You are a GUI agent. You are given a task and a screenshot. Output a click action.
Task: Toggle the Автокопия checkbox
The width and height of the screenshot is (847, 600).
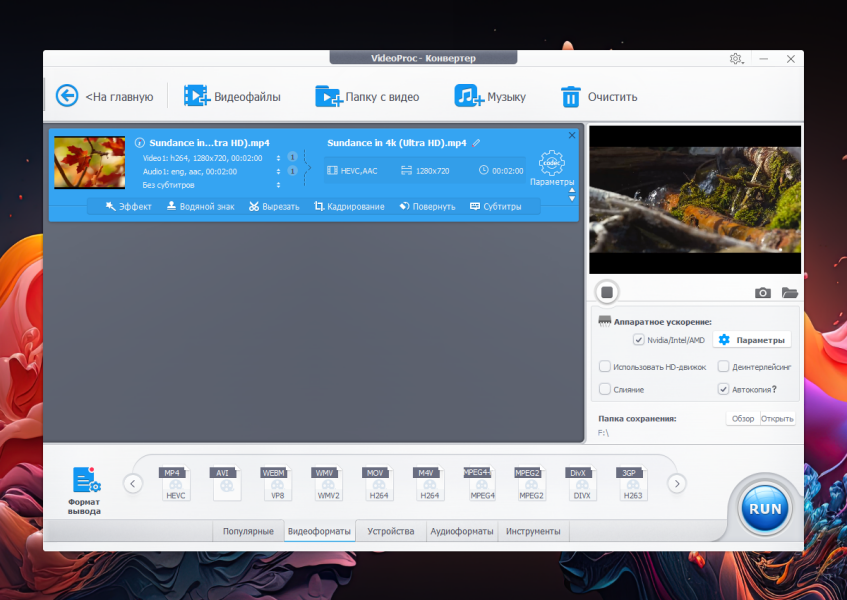[x=723, y=389]
